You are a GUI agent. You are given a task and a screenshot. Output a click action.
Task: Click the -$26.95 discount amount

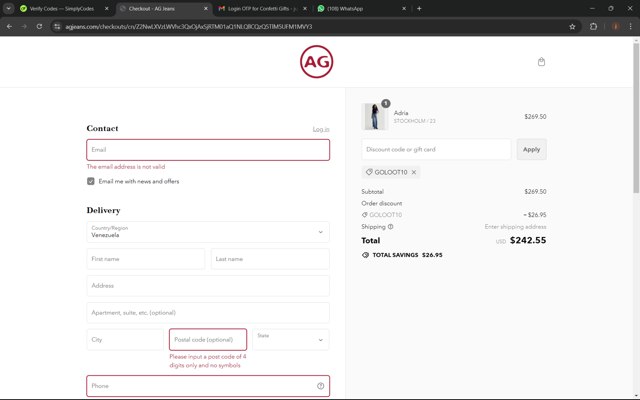click(535, 215)
